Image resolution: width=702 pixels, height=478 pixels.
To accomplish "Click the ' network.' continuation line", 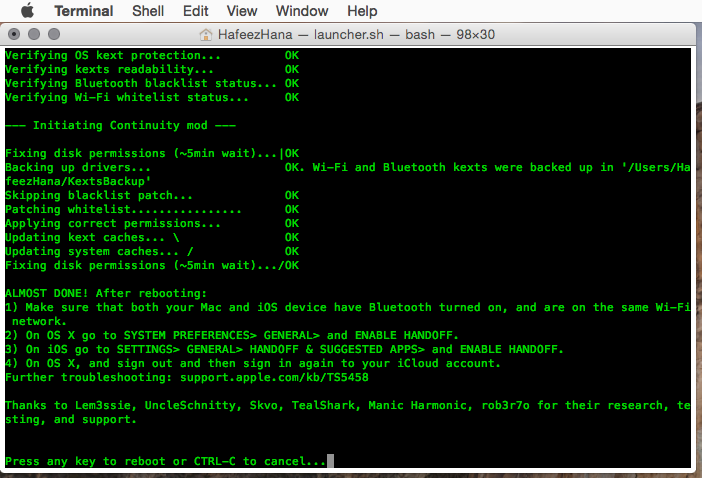I will tap(39, 321).
